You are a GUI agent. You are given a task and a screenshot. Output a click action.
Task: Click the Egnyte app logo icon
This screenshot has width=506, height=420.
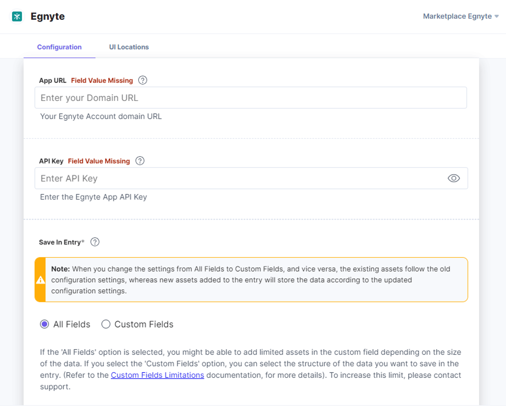[17, 17]
